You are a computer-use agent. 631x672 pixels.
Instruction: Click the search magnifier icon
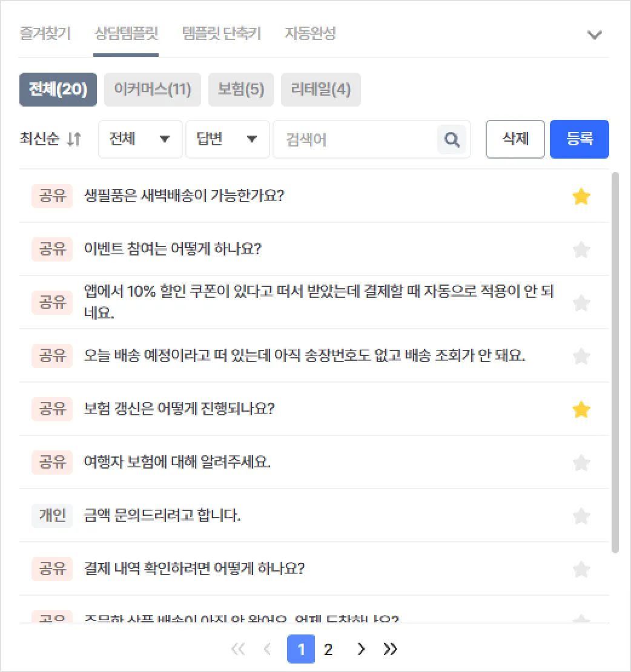coord(452,139)
